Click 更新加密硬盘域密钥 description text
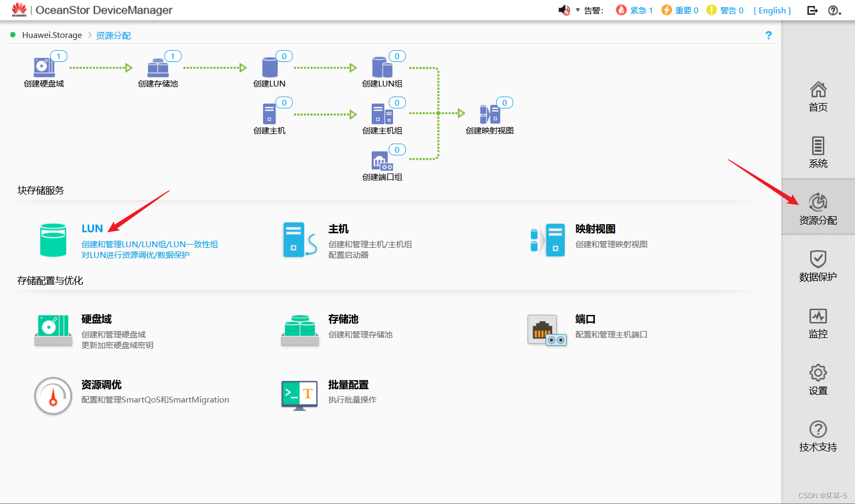 pos(117,345)
